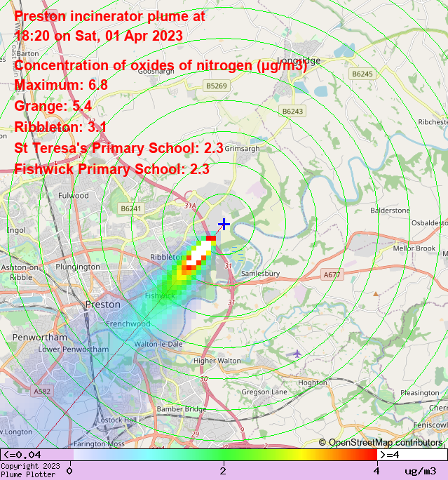Click the '2' tick on legend scale

click(x=223, y=470)
